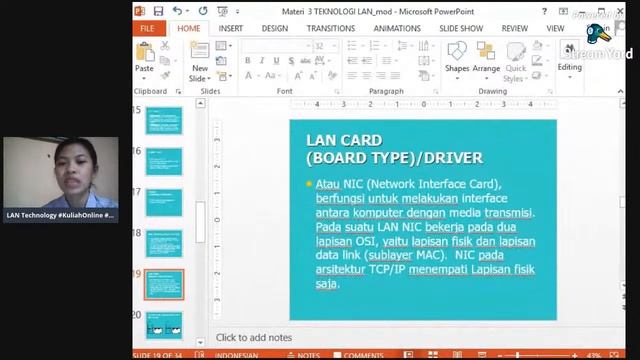Click the Increase List Level icon
The width and height of the screenshot is (640, 360).
point(367,61)
